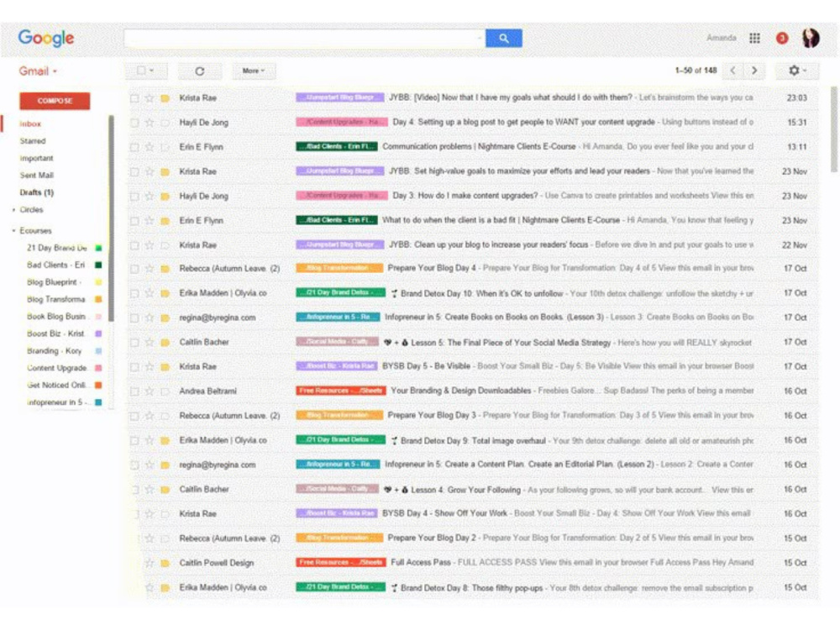
Task: Open the Inbox folder
Action: coord(30,123)
